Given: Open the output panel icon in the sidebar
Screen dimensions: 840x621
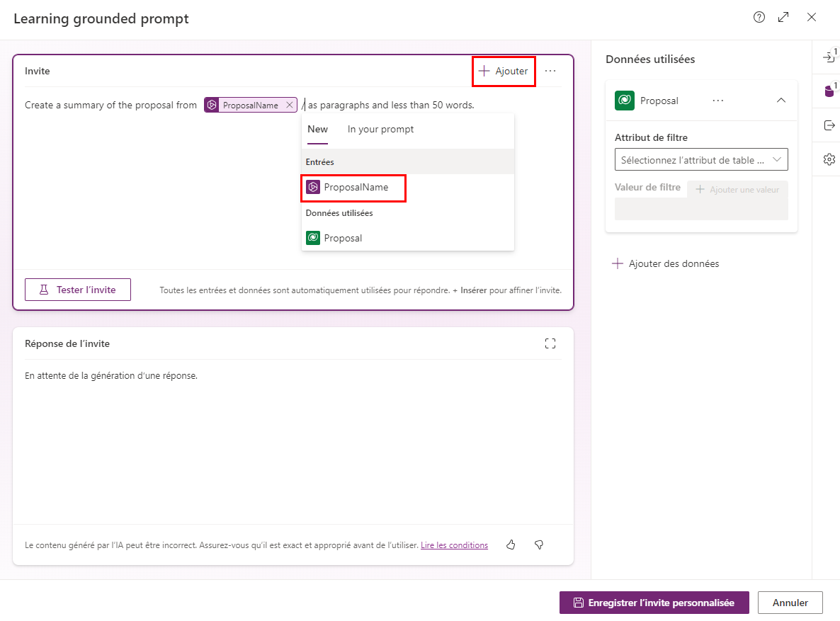Looking at the screenshot, I should tap(827, 124).
